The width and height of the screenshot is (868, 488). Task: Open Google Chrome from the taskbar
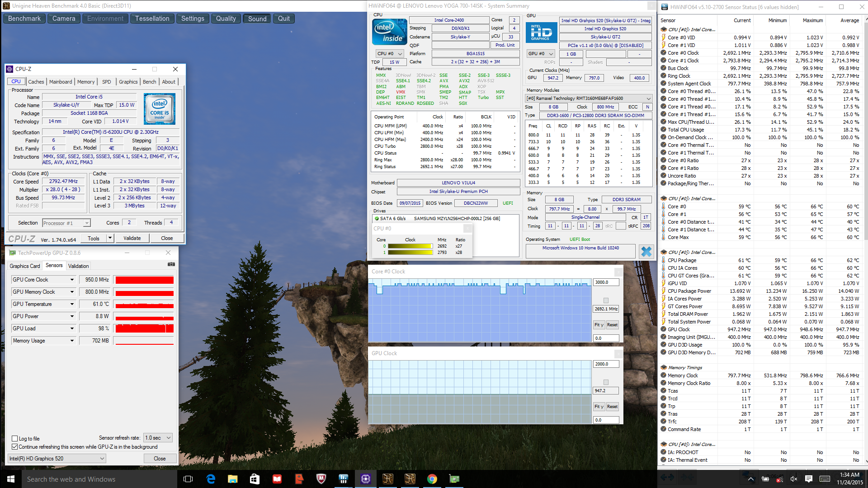(x=432, y=479)
